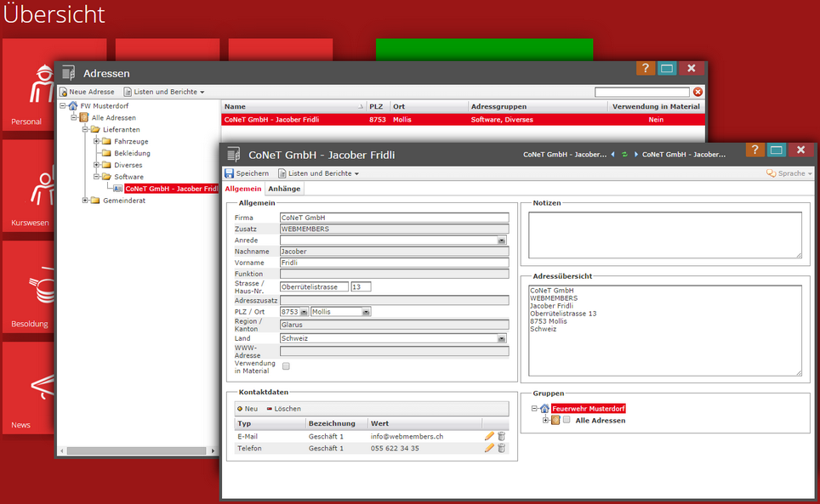Viewport: 820px width, 504px height.
Task: Open the Anrede dropdown
Action: click(x=501, y=241)
